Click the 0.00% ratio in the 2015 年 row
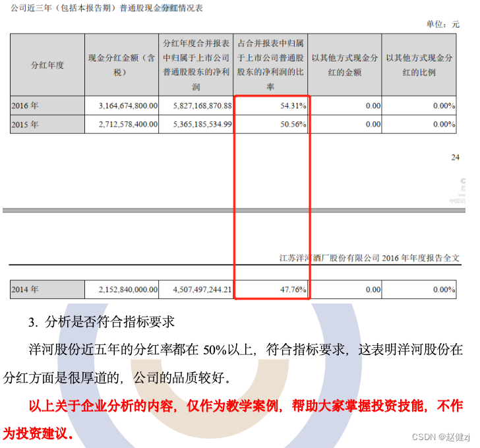This screenshot has width=480, height=448. tap(444, 125)
